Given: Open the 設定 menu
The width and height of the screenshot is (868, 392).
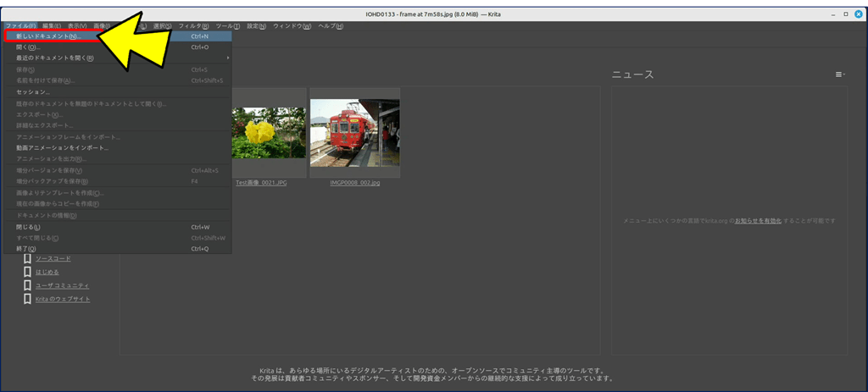Looking at the screenshot, I should [x=255, y=26].
